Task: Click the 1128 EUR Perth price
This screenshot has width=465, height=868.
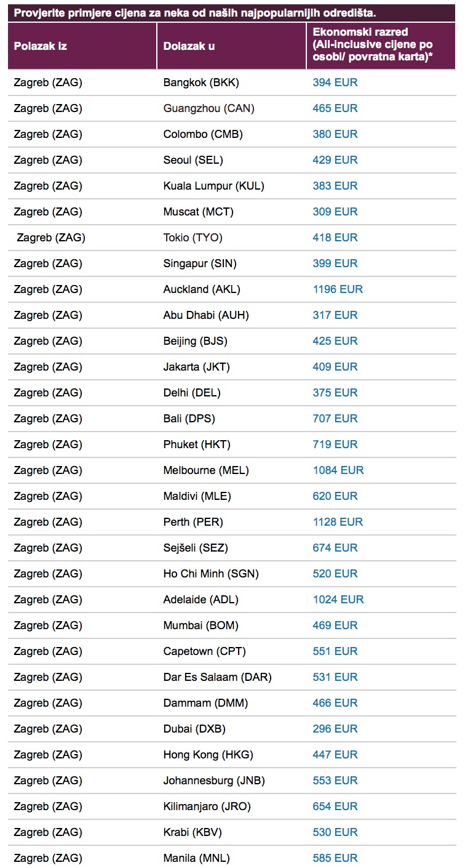Action: click(x=338, y=522)
